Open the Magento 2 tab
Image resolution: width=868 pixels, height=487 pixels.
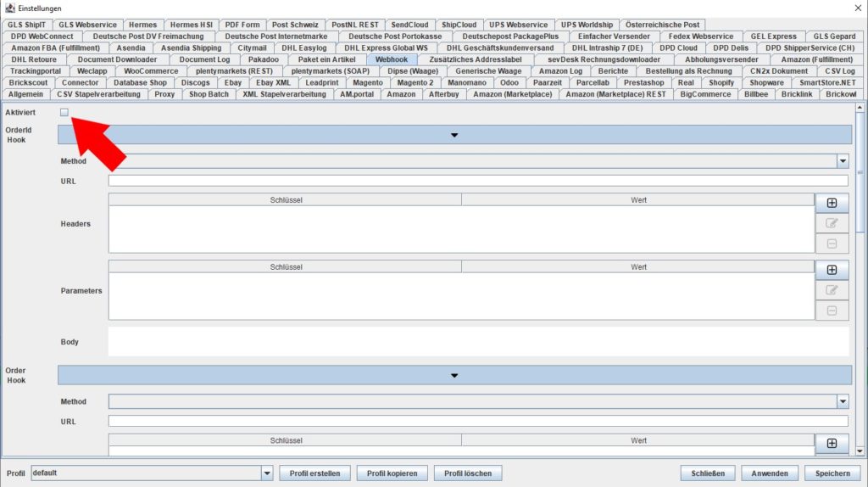pos(415,82)
